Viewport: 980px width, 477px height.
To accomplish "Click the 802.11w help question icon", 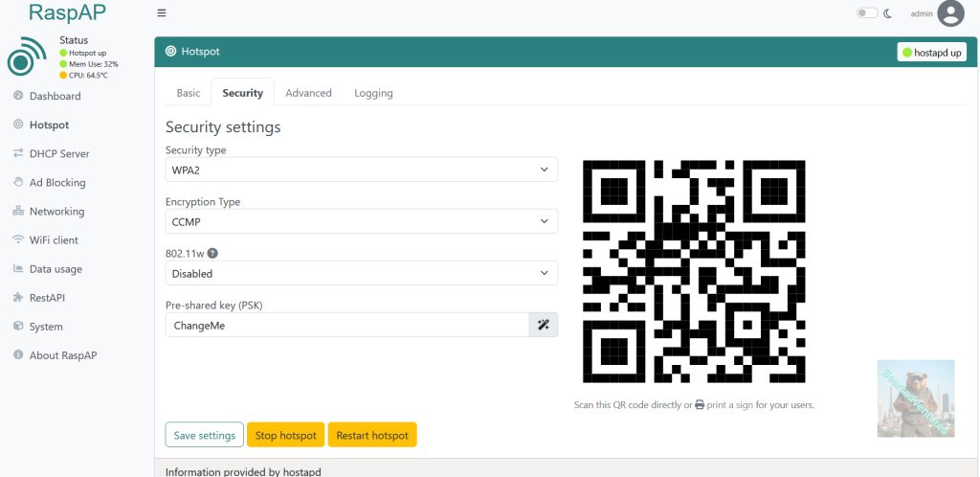I will pos(212,253).
